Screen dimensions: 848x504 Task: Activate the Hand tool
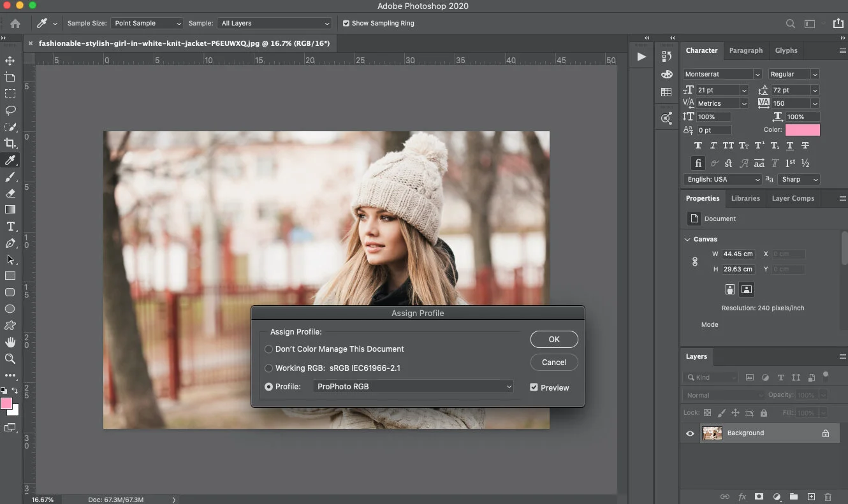10,342
